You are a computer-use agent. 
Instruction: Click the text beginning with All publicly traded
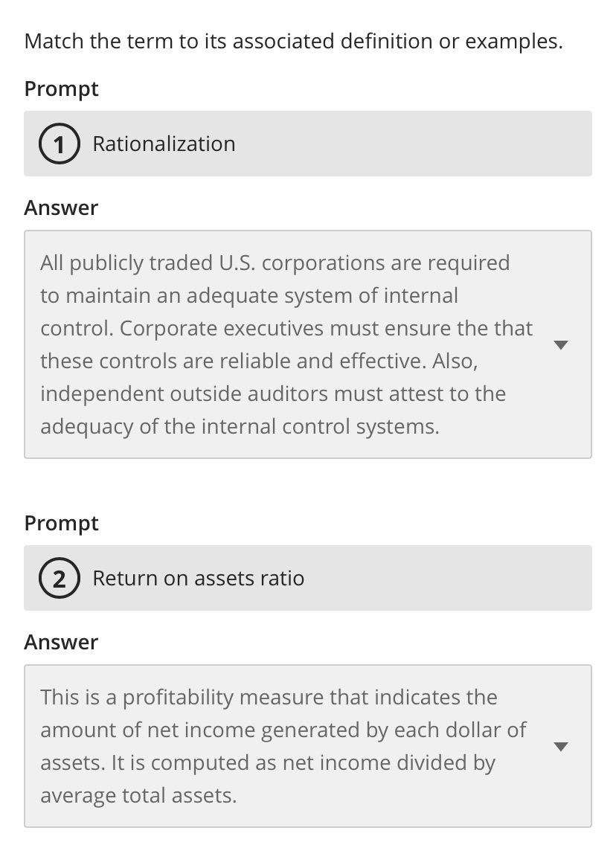click(275, 263)
